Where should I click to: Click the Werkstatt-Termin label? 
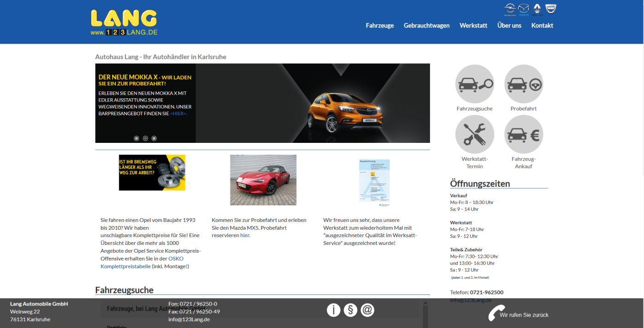pos(475,163)
